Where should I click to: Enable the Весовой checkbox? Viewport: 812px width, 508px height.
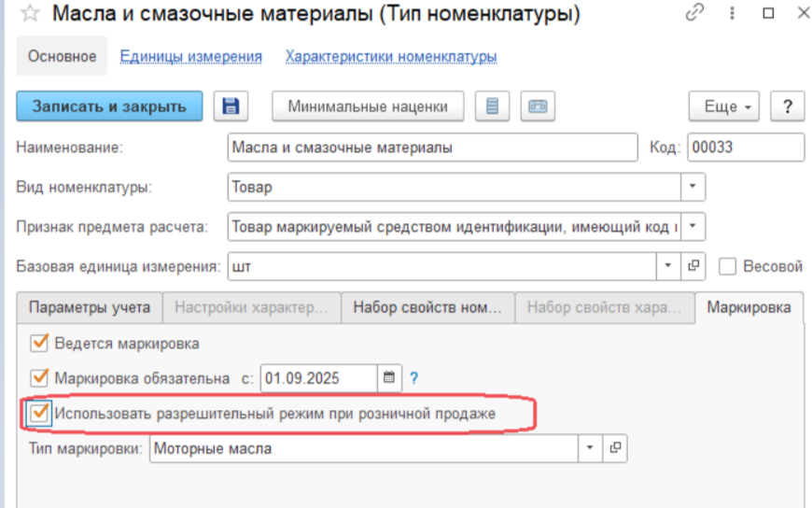click(728, 266)
